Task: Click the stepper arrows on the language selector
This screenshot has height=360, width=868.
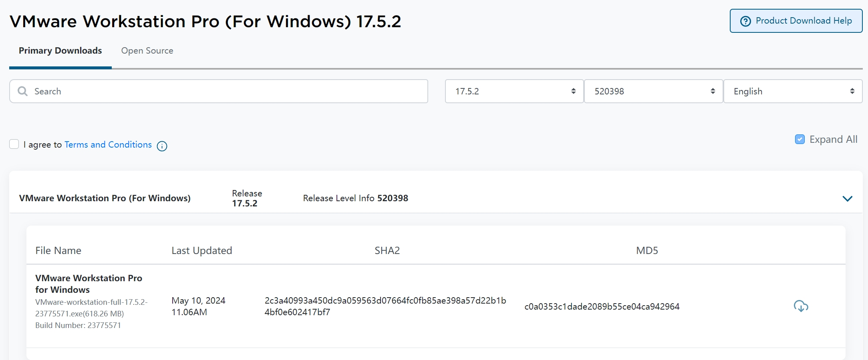Action: 852,91
